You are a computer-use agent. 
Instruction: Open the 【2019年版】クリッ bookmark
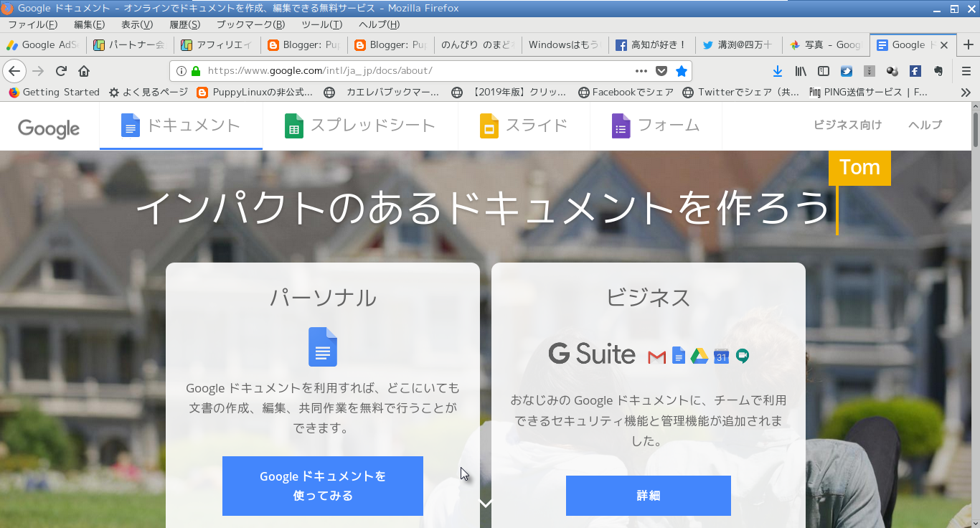(x=508, y=93)
